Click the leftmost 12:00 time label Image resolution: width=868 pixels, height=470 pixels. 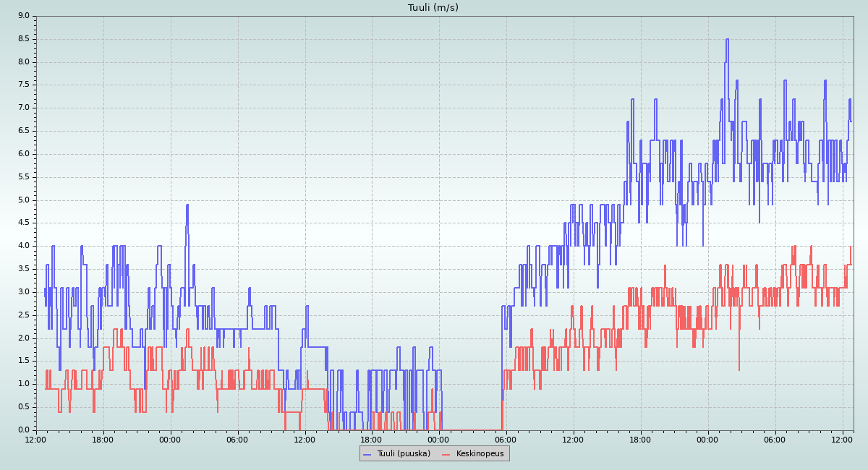click(x=36, y=439)
